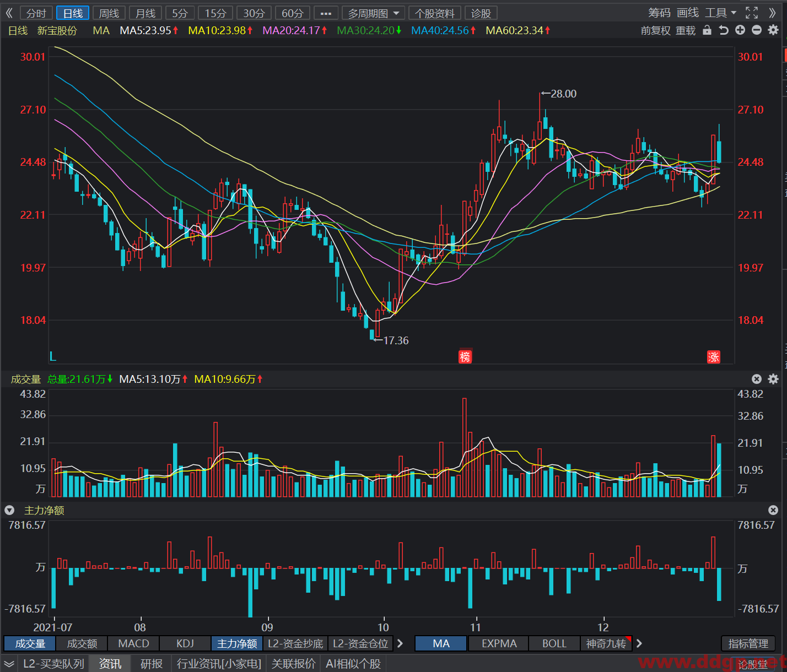Open the 多周期图 dropdown
The image size is (787, 672).
click(374, 13)
